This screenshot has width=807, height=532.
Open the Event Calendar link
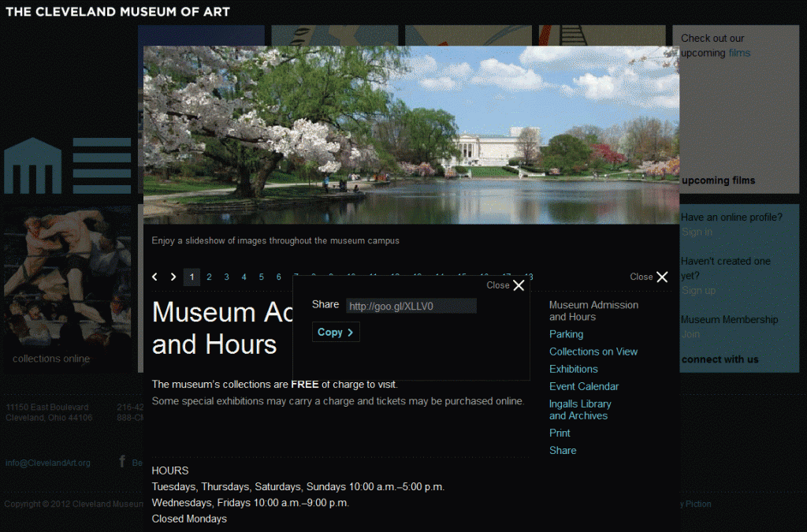584,386
